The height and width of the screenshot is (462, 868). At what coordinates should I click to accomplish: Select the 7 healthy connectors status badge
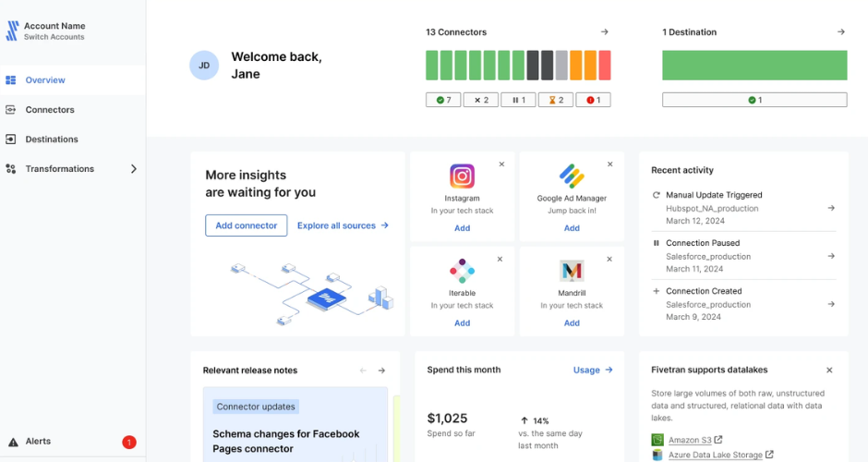[x=443, y=100]
